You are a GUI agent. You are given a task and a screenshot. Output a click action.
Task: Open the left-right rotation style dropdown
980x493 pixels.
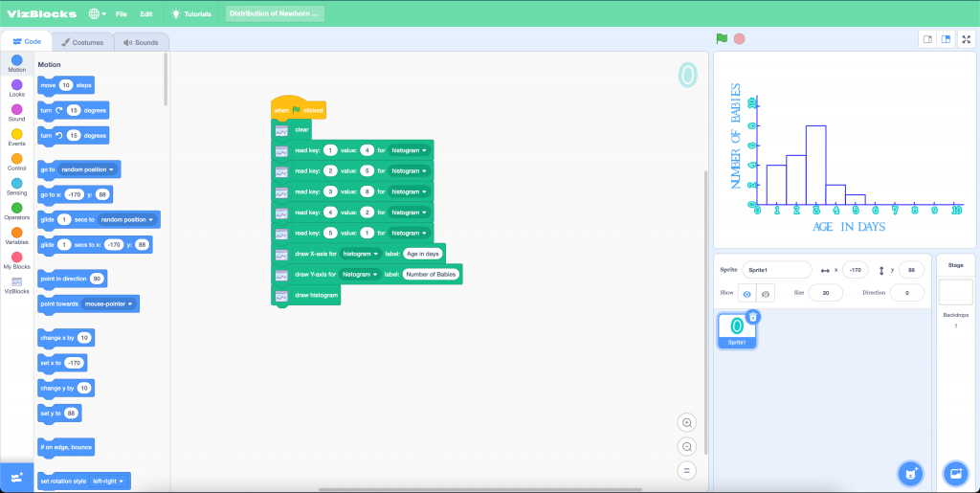coord(108,481)
